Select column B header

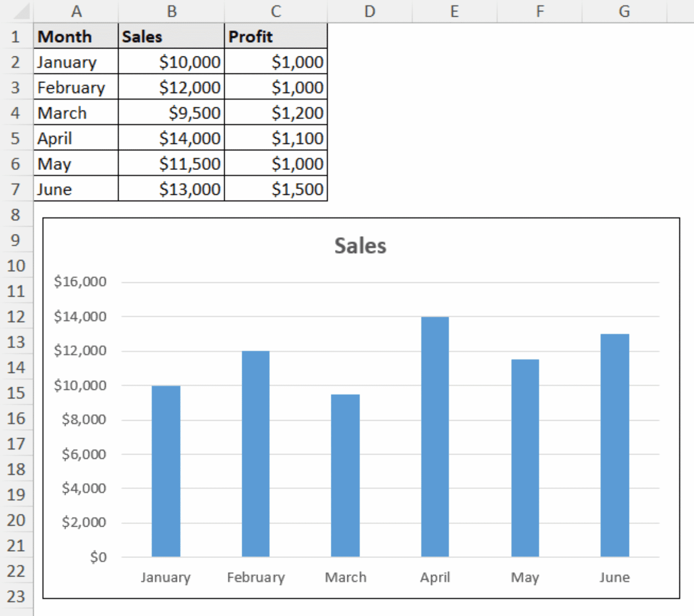[171, 11]
